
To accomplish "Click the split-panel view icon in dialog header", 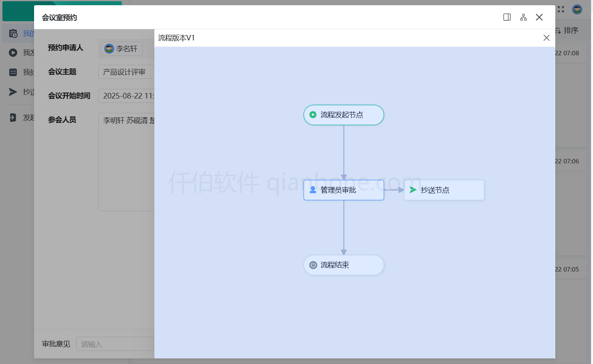I will (507, 17).
